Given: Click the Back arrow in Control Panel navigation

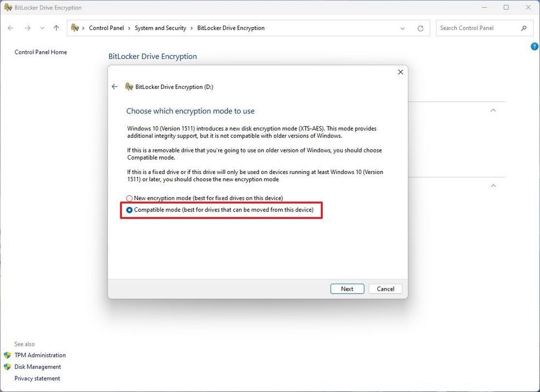Looking at the screenshot, I should tap(11, 28).
